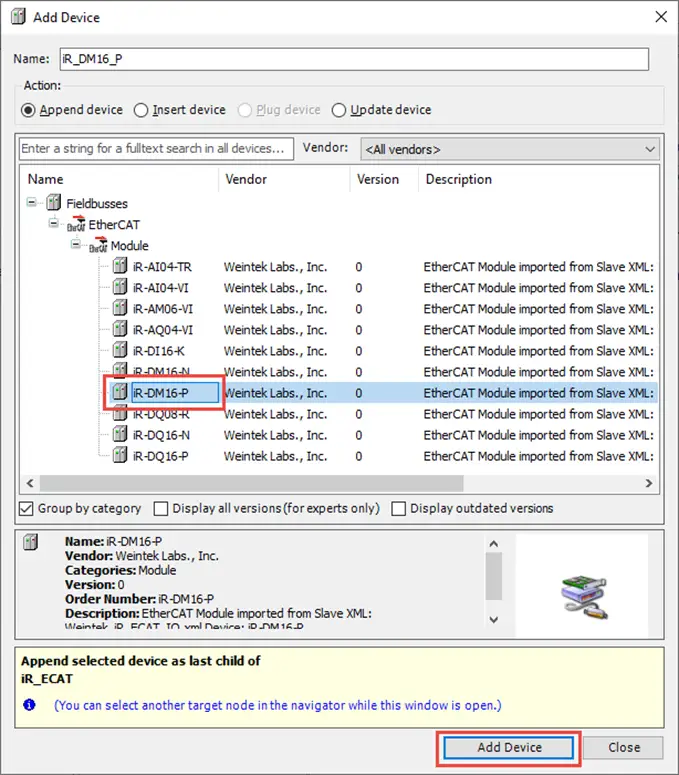The image size is (679, 775).
Task: Click the device list horizontal scrollbar thumb
Action: click(x=252, y=483)
